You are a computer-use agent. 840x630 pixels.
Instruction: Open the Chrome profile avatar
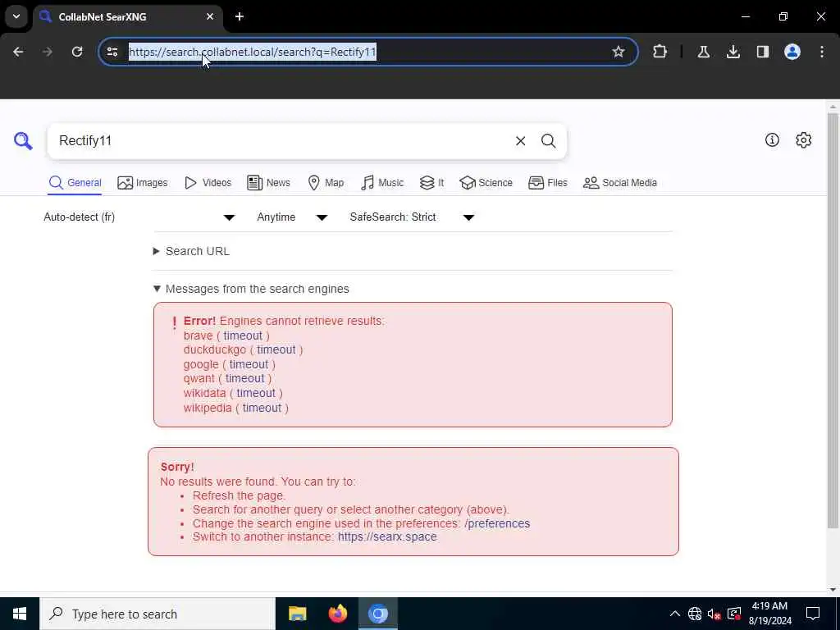pyautogui.click(x=792, y=52)
